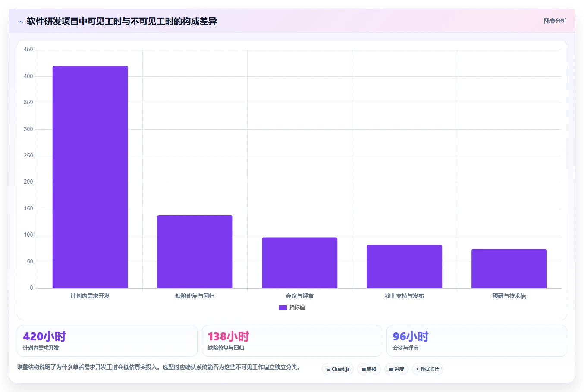584x392 pixels.
Task: Click the 进度 tag icon
Action: click(x=391, y=370)
